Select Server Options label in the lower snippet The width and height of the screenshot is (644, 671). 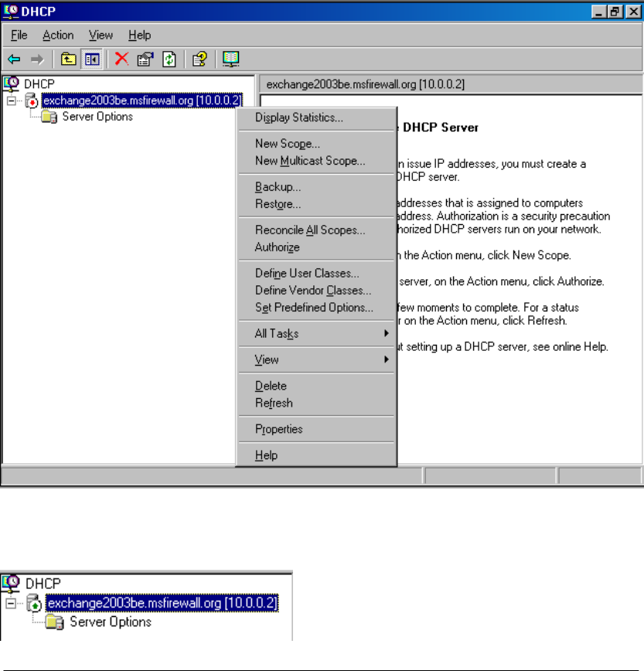[111, 622]
